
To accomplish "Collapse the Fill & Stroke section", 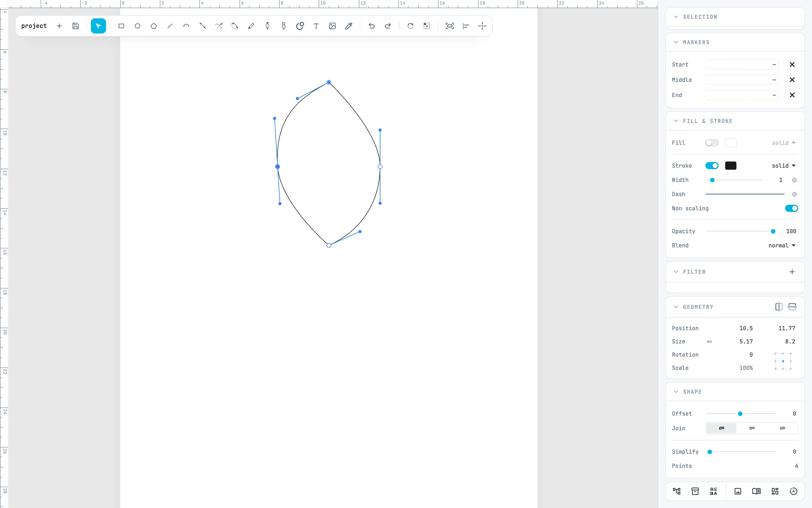I will point(676,121).
